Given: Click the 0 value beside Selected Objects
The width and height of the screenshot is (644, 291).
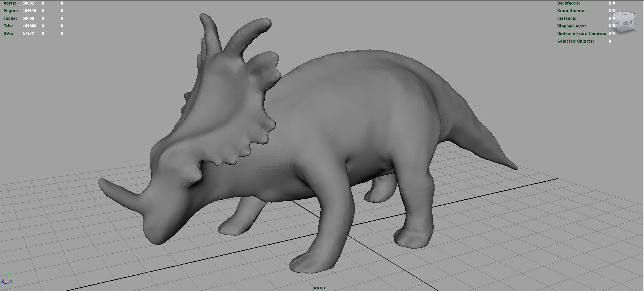Looking at the screenshot, I should (610, 41).
